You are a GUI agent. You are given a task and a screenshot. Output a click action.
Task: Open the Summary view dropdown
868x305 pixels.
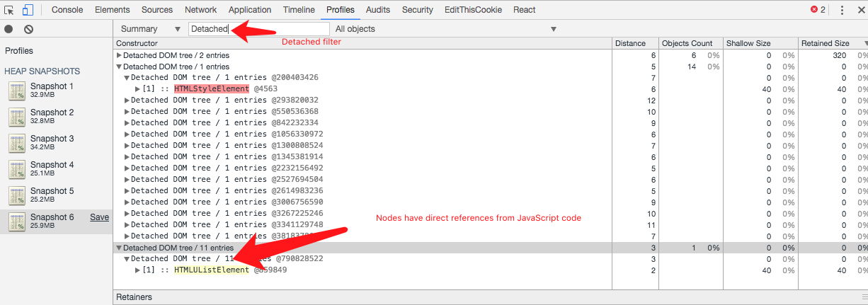pos(150,29)
